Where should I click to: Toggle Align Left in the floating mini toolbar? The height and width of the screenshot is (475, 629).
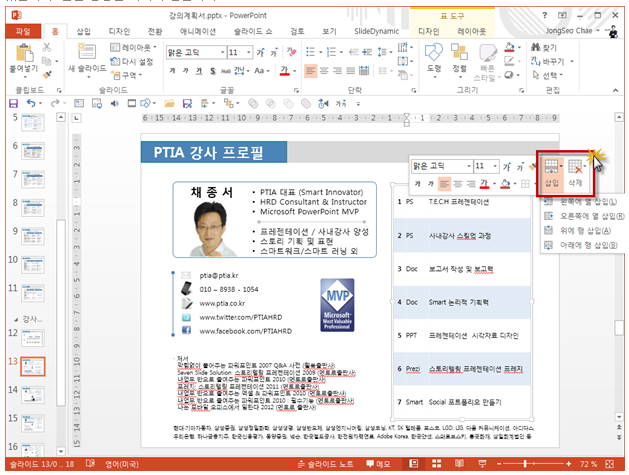click(x=444, y=184)
